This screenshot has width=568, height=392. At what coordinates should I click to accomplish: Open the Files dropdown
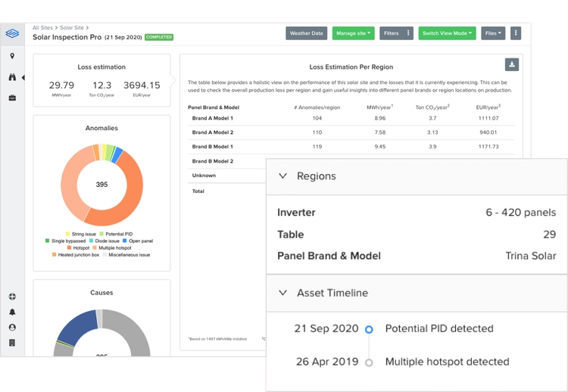tap(493, 33)
